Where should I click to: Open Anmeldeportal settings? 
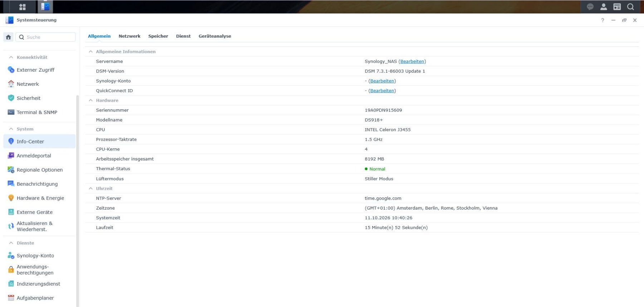coord(39,155)
